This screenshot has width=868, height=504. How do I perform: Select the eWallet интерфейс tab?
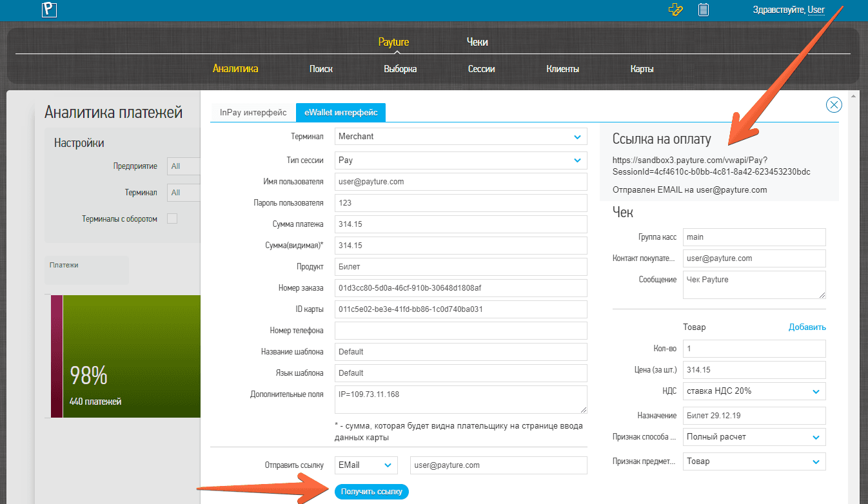coord(341,112)
